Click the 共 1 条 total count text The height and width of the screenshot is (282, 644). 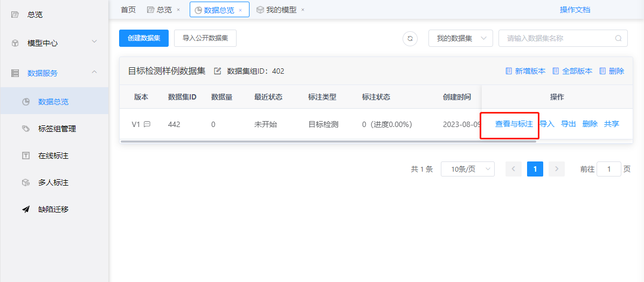tap(422, 169)
